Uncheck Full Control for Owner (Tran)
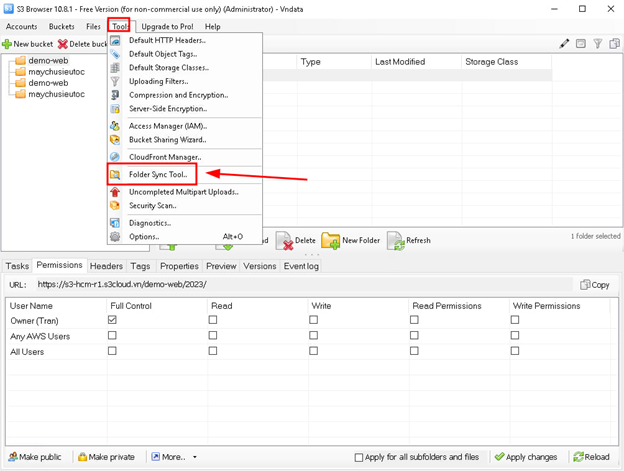Viewport: 624px width, 471px height. pos(112,320)
